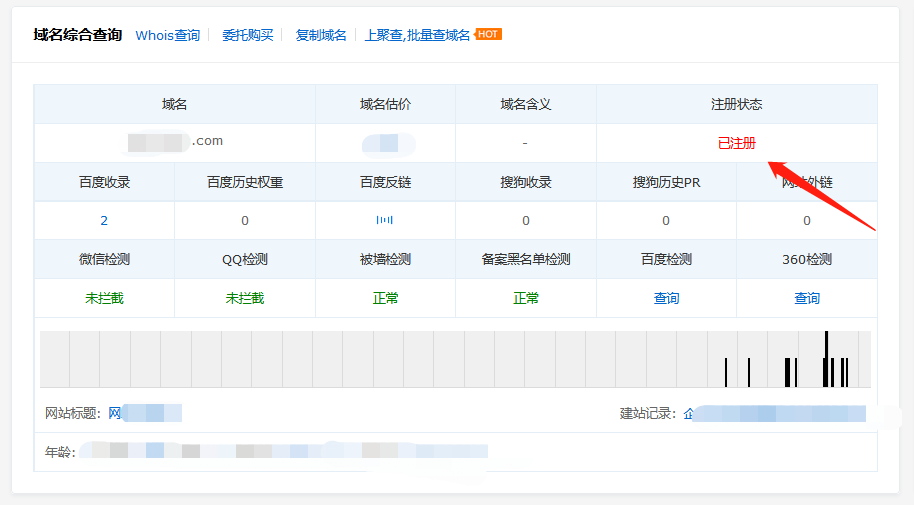This screenshot has height=505, width=914.
Task: Click the 网站标题 blurred link
Action: pyautogui.click(x=145, y=413)
